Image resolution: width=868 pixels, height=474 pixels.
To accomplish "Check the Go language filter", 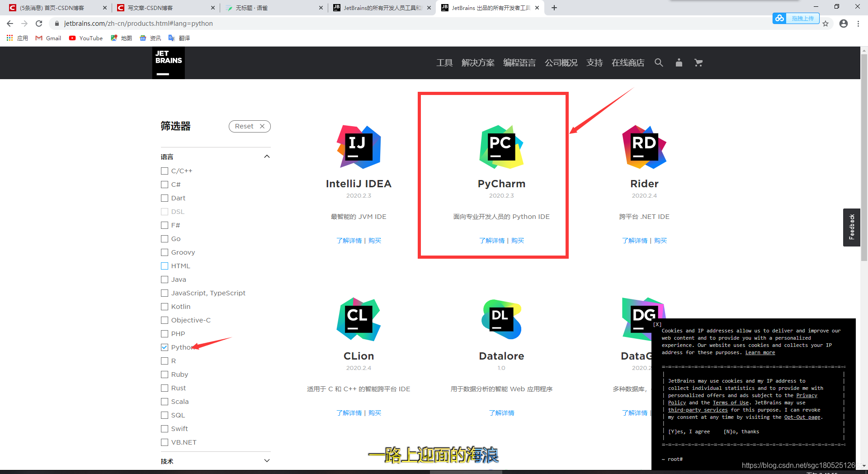I will (x=165, y=239).
